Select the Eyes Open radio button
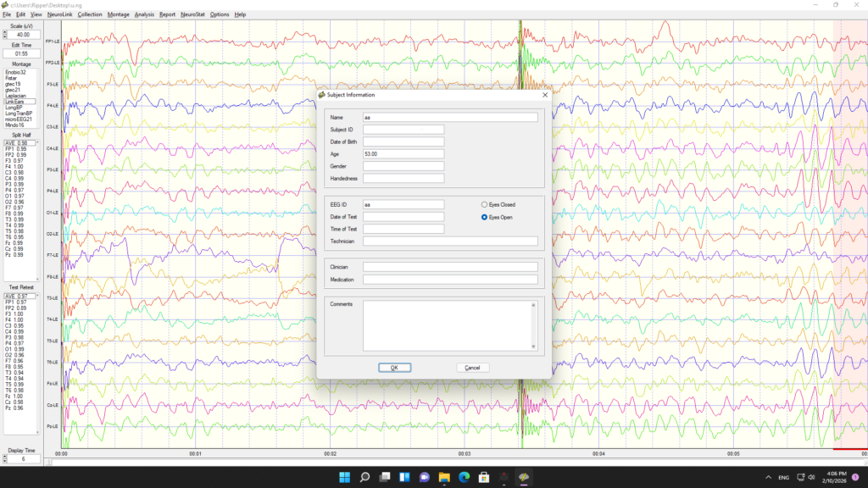Viewport: 868px width, 488px height. [x=485, y=217]
